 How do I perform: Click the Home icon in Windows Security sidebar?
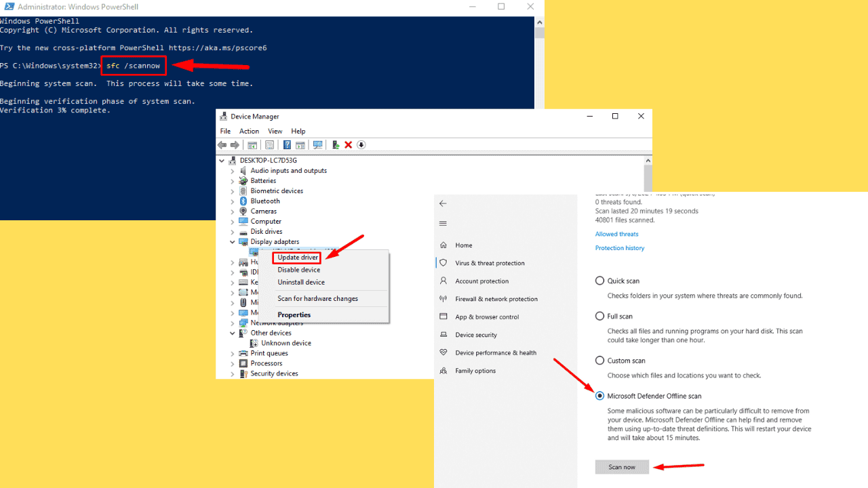tap(443, 245)
